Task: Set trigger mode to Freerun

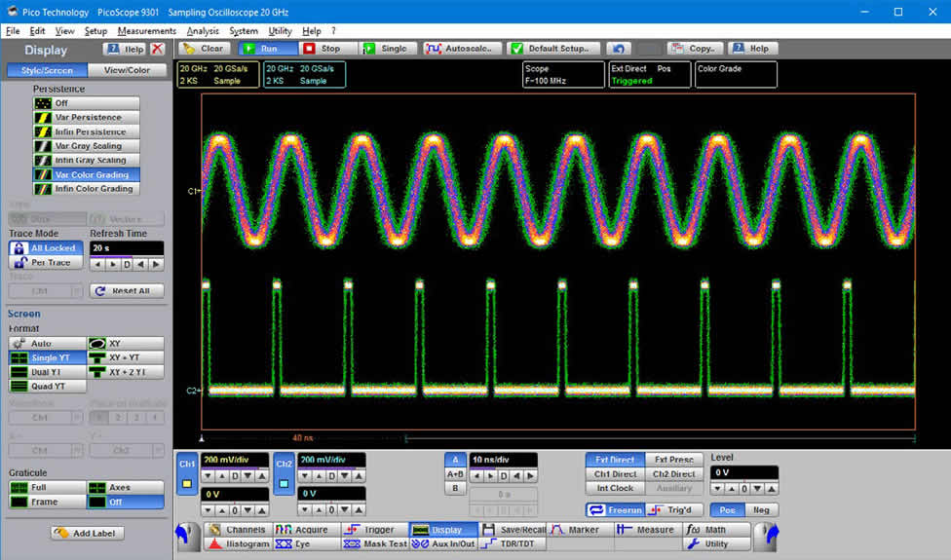Action: click(x=616, y=510)
